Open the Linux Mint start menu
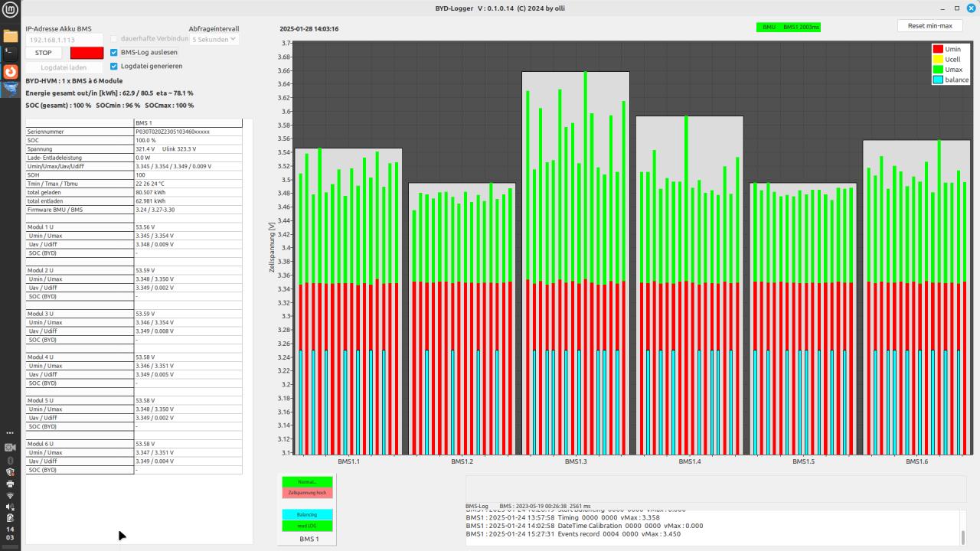 [10, 11]
